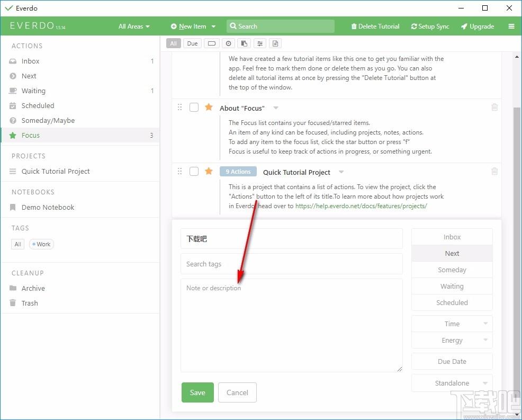Select the Due filter tab
The height and width of the screenshot is (420, 522).
click(192, 43)
